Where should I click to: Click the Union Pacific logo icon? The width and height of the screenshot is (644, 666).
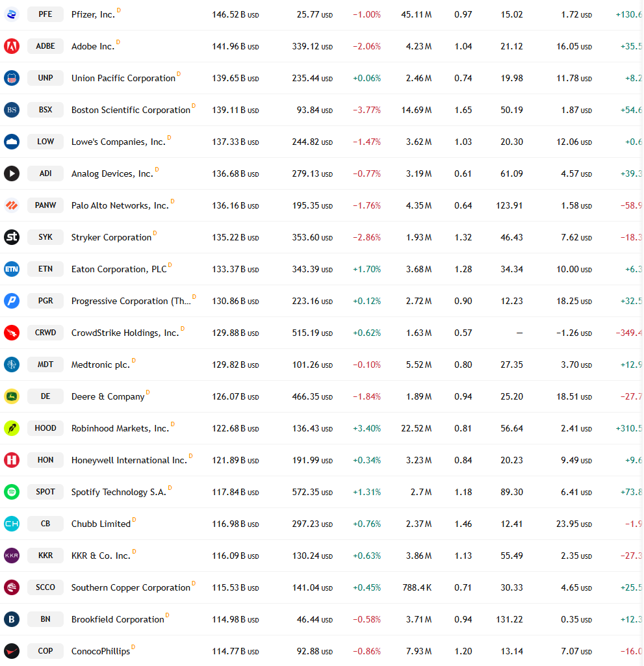point(12,78)
